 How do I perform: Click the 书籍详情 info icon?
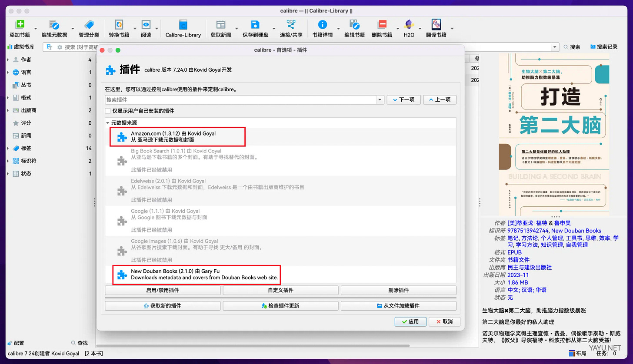(322, 25)
